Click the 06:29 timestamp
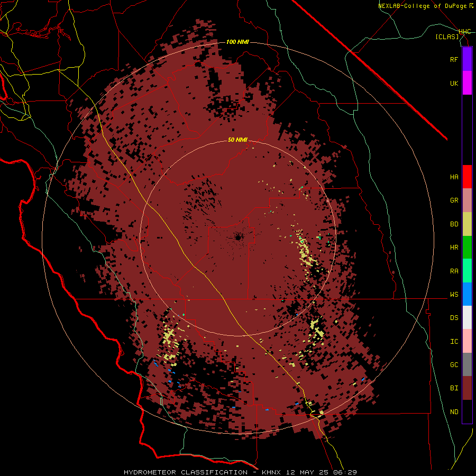 point(345,472)
